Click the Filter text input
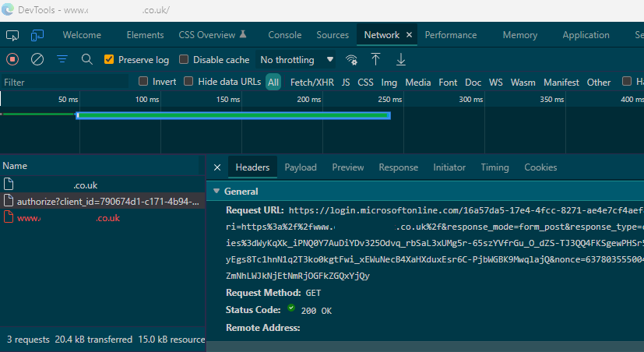The height and width of the screenshot is (352, 644). 65,82
